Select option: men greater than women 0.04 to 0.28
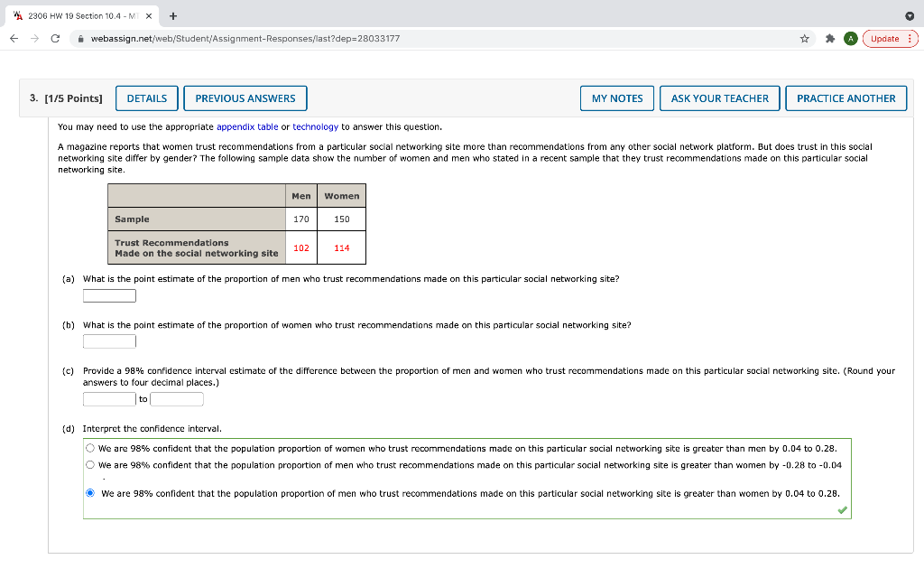This screenshot has width=924, height=578. point(90,493)
